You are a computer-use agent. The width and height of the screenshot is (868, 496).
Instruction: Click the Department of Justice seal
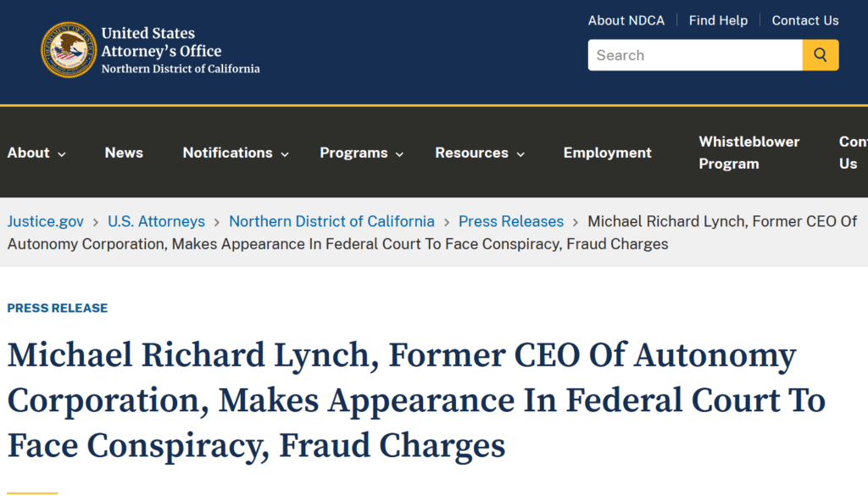69,49
